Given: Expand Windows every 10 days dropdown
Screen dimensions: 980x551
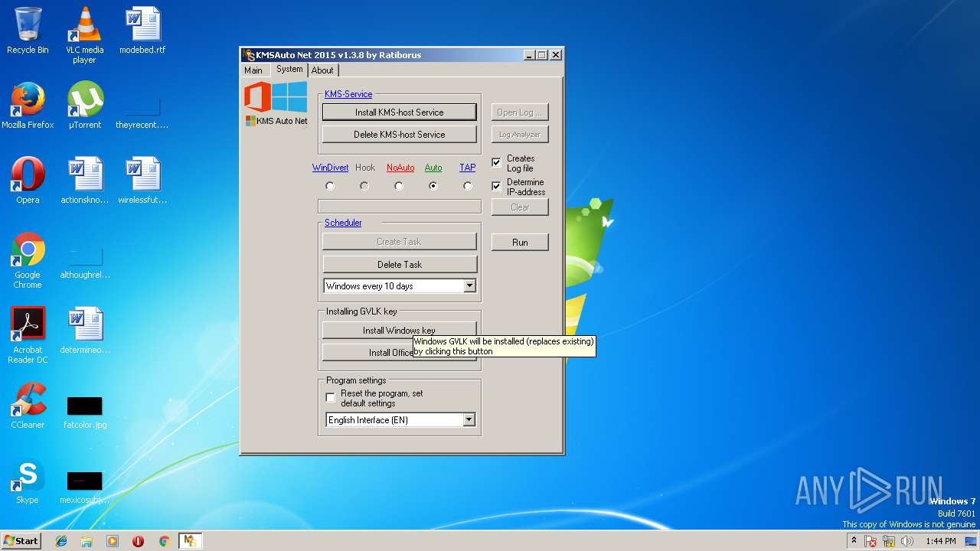Looking at the screenshot, I should coord(469,286).
